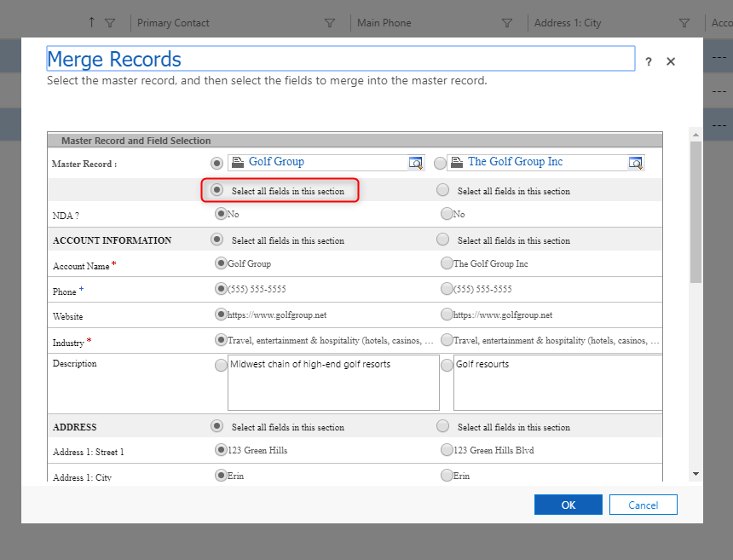This screenshot has width=733, height=560.
Task: Open the Primary Contact column filter
Action: click(x=330, y=23)
